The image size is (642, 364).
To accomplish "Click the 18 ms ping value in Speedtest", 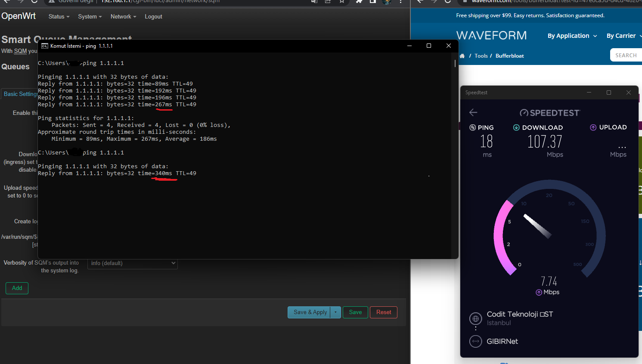I will click(487, 142).
